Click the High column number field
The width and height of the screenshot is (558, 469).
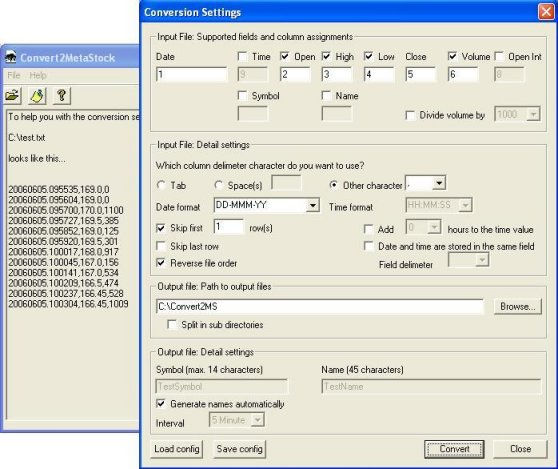pos(337,74)
